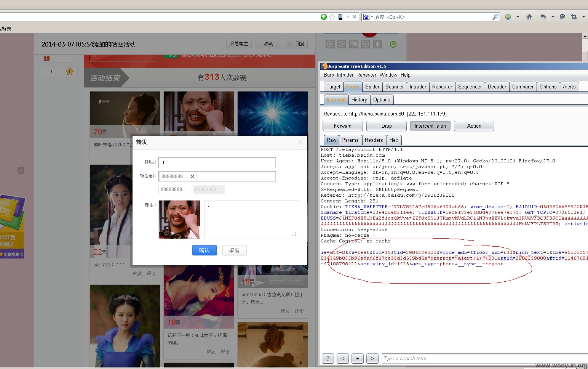Open the Intruder menu in menu bar
Viewport: 588px width, 369px height.
[x=345, y=75]
